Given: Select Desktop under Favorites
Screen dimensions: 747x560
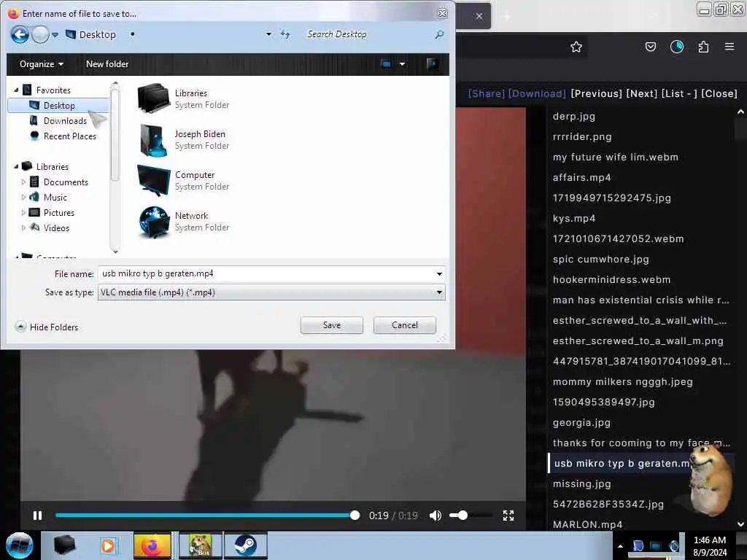Looking at the screenshot, I should coord(58,105).
